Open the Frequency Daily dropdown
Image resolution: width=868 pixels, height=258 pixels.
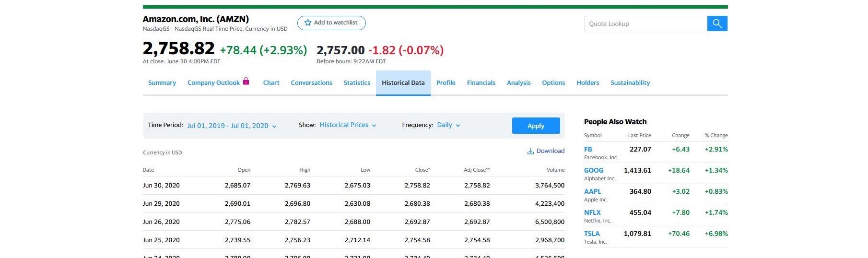point(448,125)
